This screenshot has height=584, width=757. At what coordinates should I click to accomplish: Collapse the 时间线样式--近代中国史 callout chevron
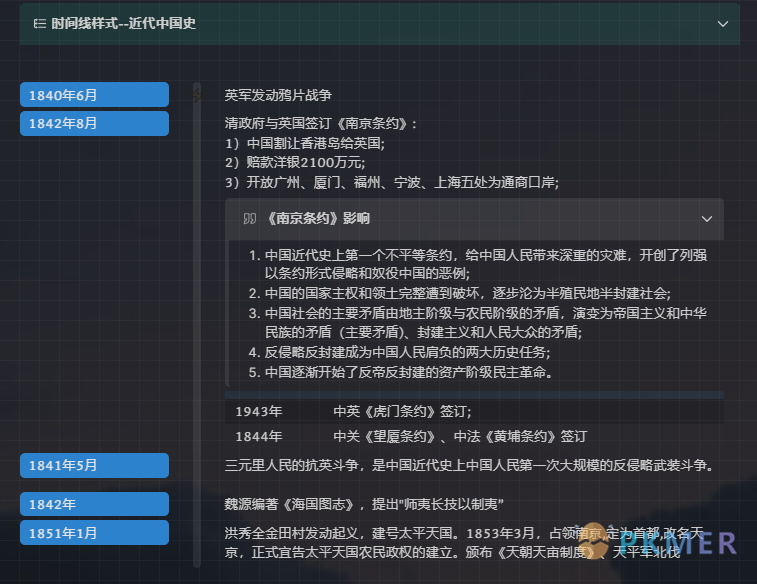click(x=723, y=24)
